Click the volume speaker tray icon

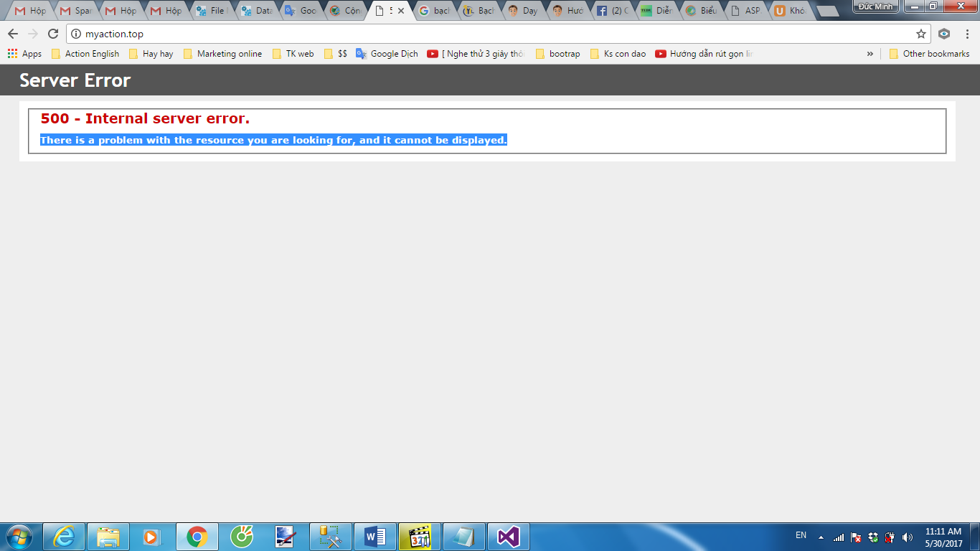[x=908, y=537]
